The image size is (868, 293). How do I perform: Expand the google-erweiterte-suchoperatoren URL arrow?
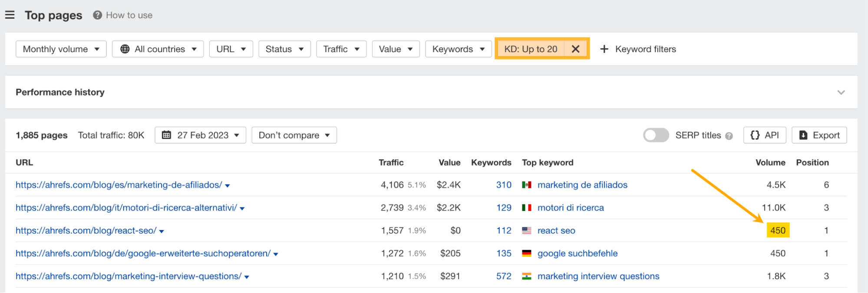tap(276, 254)
